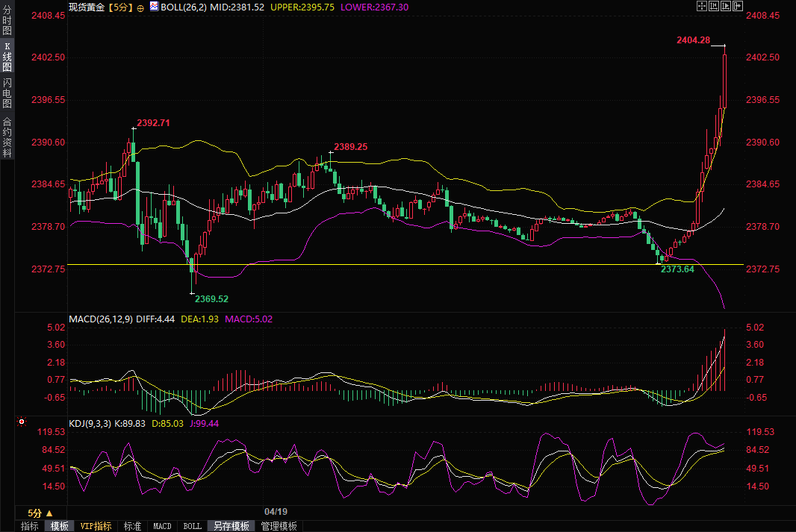Open the 闪电图 sidebar tab
796x532 pixels.
point(7,93)
